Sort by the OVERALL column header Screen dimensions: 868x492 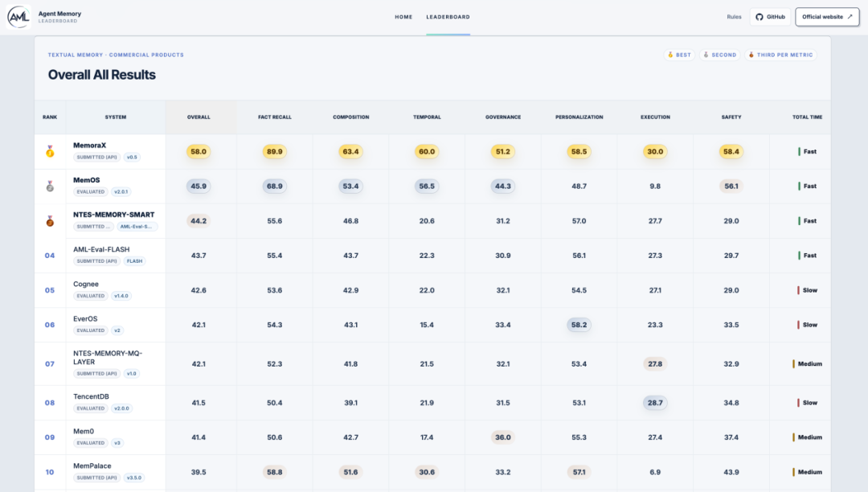pos(199,117)
